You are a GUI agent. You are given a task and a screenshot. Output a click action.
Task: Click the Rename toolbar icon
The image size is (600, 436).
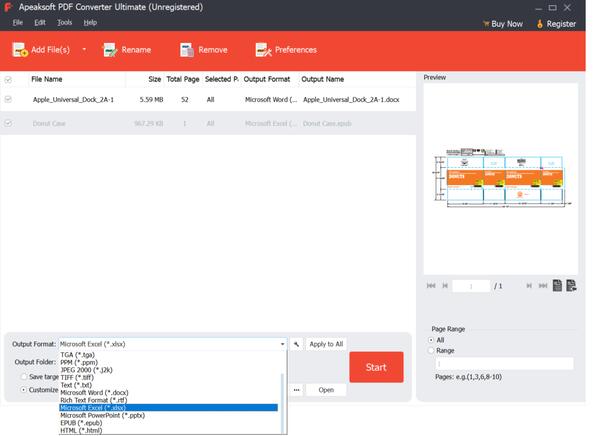coord(110,49)
